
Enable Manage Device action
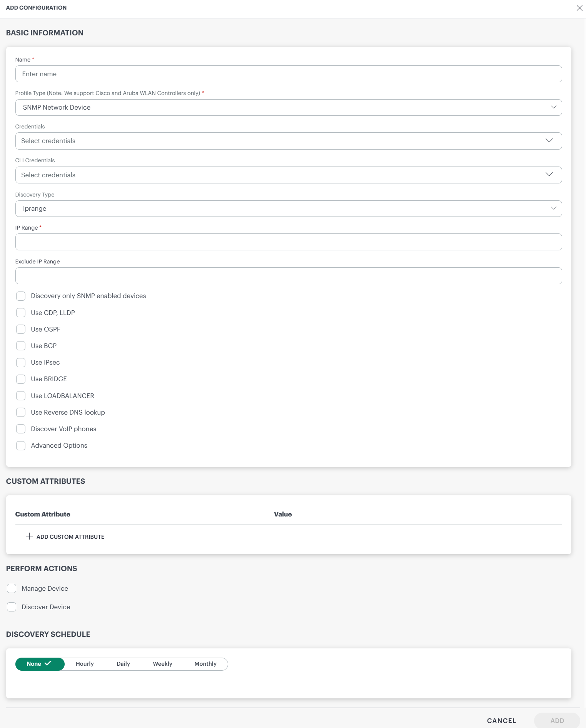[12, 588]
